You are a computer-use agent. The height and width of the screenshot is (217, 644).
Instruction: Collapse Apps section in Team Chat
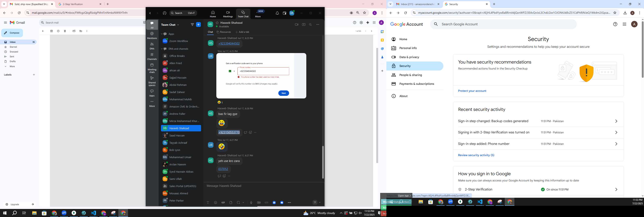[x=162, y=34]
